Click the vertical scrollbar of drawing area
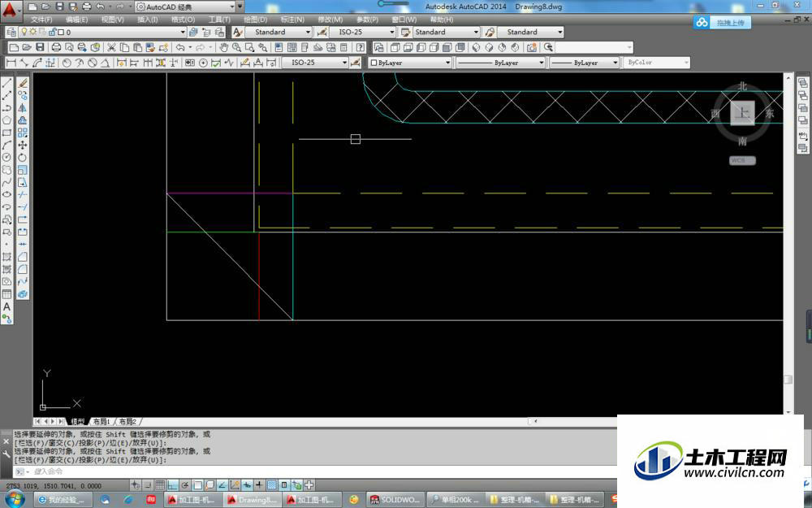812x508 pixels. [788, 244]
